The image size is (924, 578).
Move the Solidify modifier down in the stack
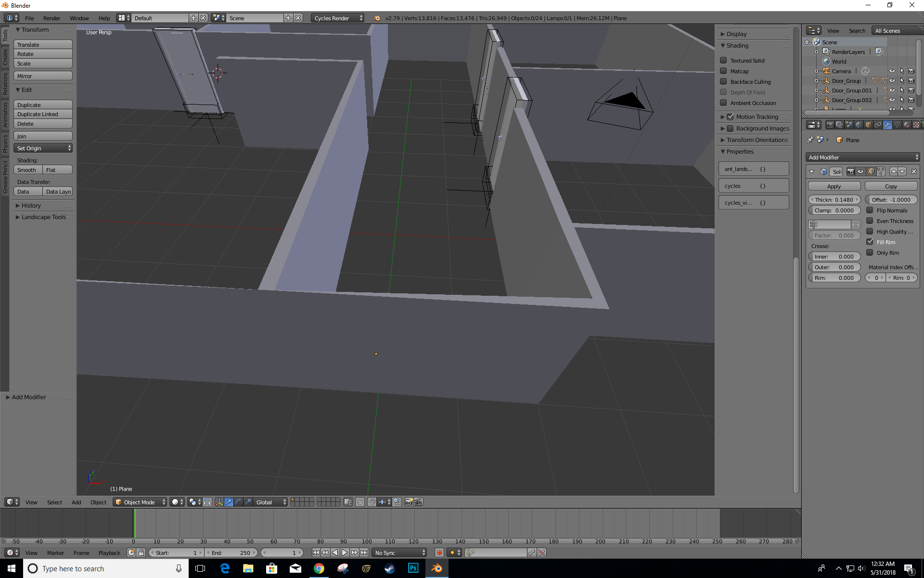902,171
